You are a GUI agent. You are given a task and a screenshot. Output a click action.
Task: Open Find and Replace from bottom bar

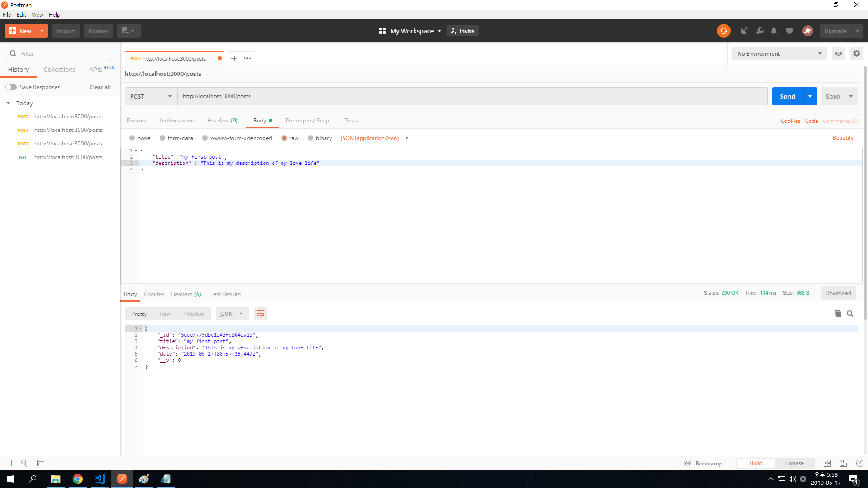(24, 463)
